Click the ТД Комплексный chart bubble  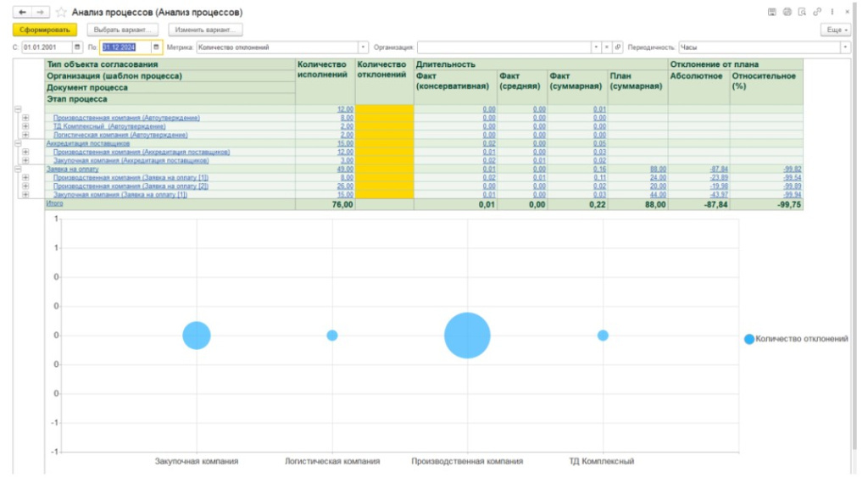pyautogui.click(x=603, y=336)
